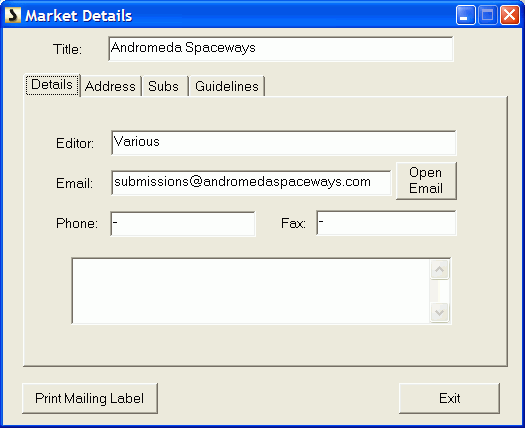Show the Guidelines tab
This screenshot has height=428, width=525.
point(227,86)
